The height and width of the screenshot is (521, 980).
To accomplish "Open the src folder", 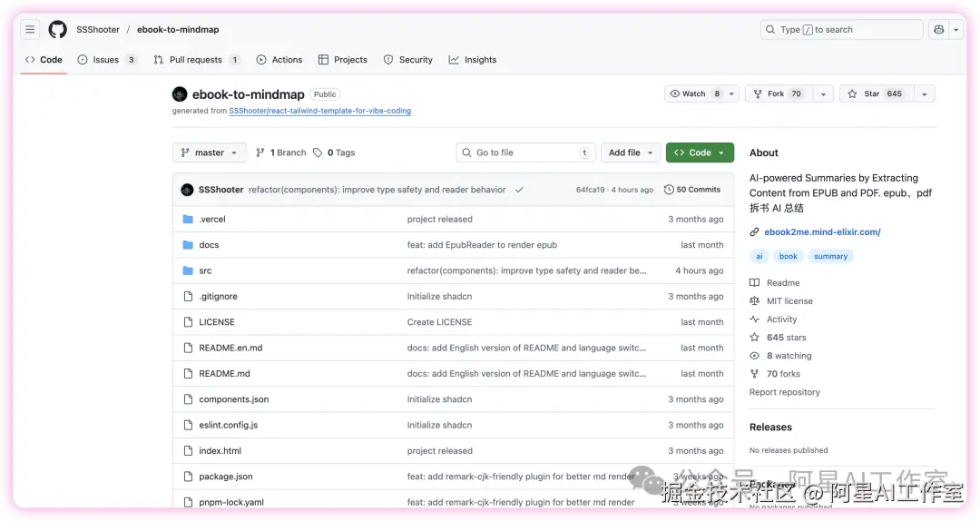I will (x=205, y=270).
